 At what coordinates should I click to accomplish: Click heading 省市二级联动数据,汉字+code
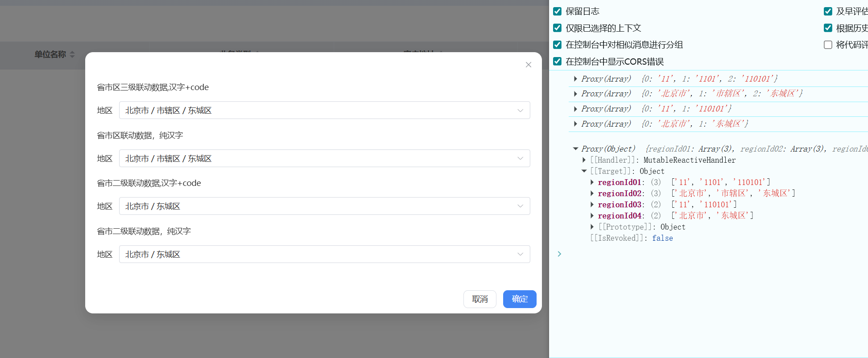coord(149,183)
